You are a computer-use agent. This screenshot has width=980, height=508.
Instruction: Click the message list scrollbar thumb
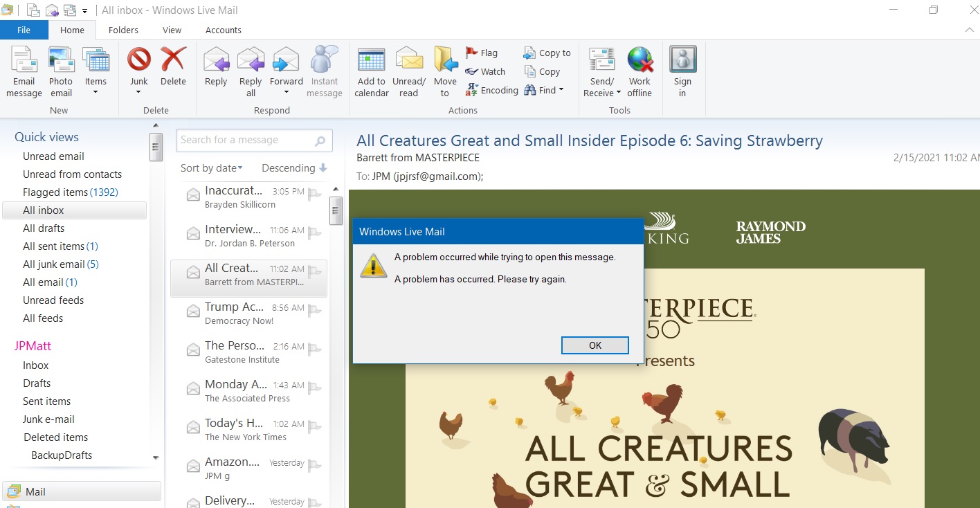tap(336, 211)
